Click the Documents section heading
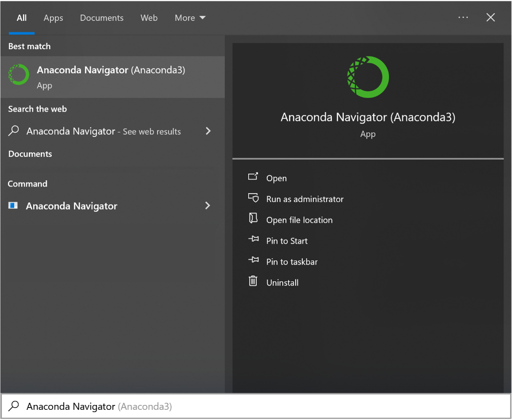This screenshot has height=420, width=512. tap(30, 154)
